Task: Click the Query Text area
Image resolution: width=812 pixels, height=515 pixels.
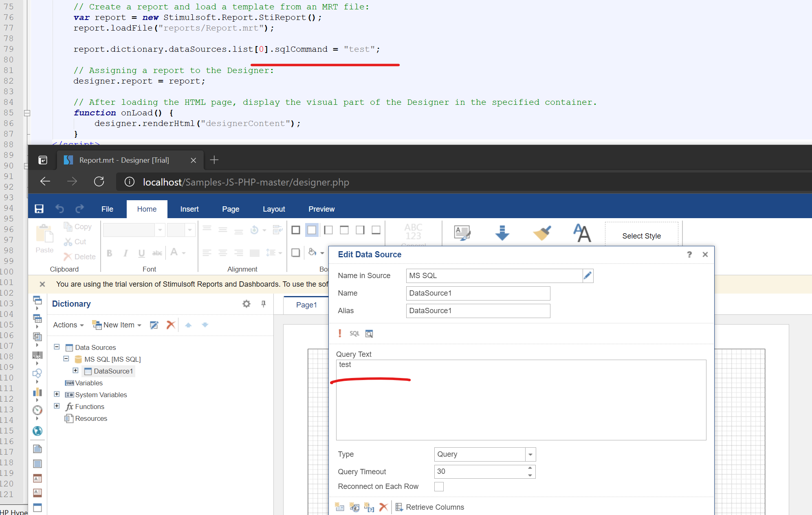Action: [521, 400]
